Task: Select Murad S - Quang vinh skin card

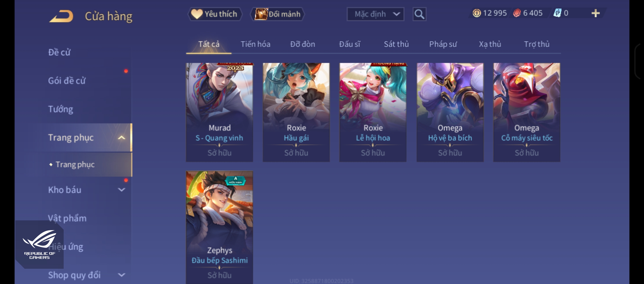Action: click(x=219, y=112)
